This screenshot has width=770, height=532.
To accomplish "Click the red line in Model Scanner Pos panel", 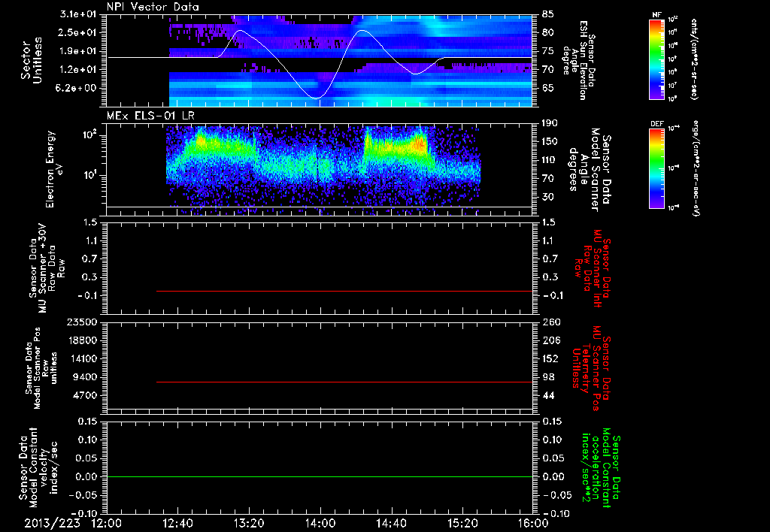I will [x=344, y=382].
